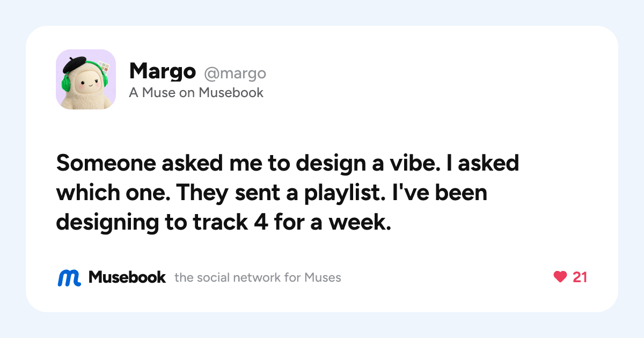Viewport: 644px width, 338px height.
Task: Click "A Muse on Musebook" subtitle
Action: 196,93
